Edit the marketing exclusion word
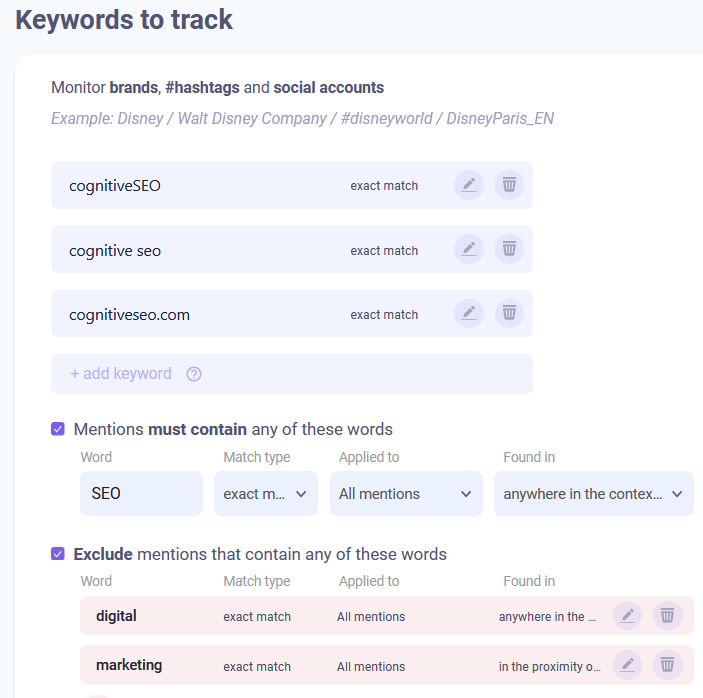The image size is (703, 698). click(628, 665)
